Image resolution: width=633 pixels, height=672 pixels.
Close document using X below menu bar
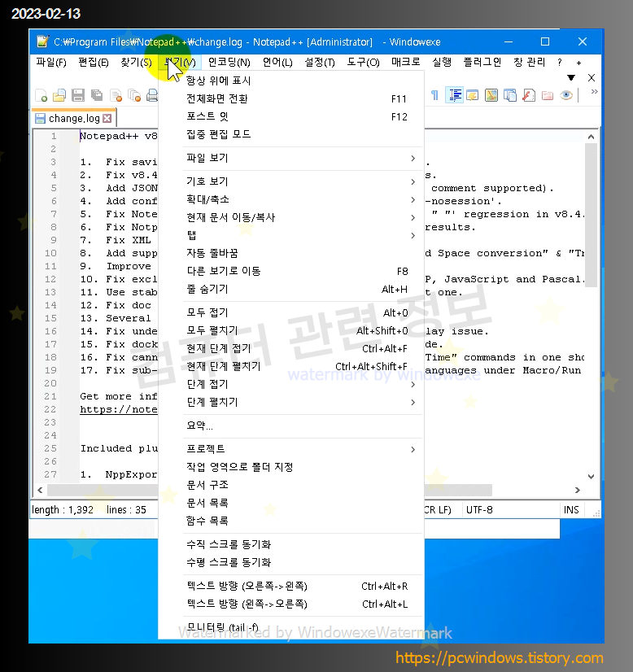(x=592, y=77)
